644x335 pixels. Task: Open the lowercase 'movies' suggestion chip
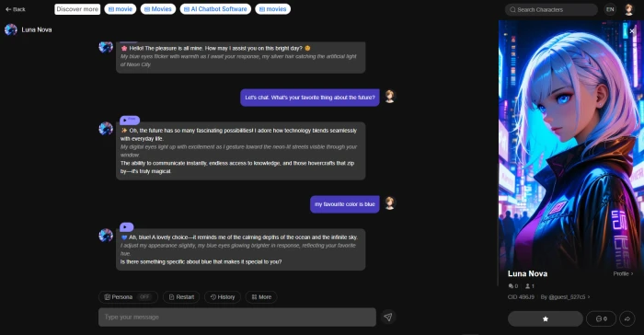[272, 9]
